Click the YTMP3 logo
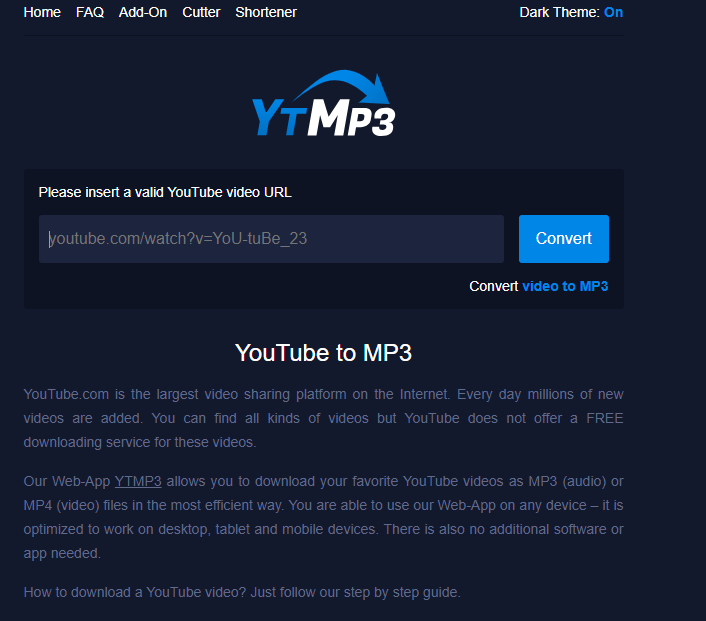The image size is (706, 621). 323,103
